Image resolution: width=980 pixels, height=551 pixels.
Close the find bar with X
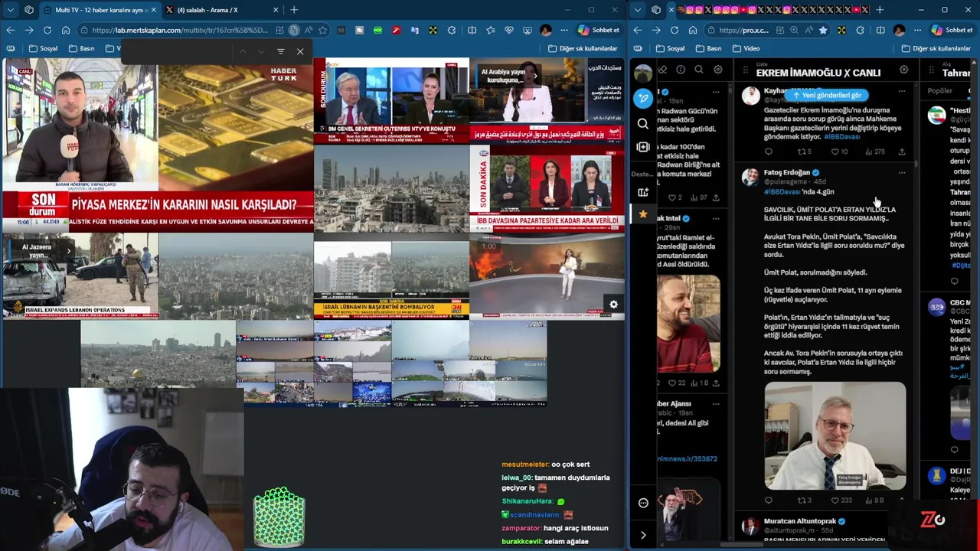[x=300, y=51]
